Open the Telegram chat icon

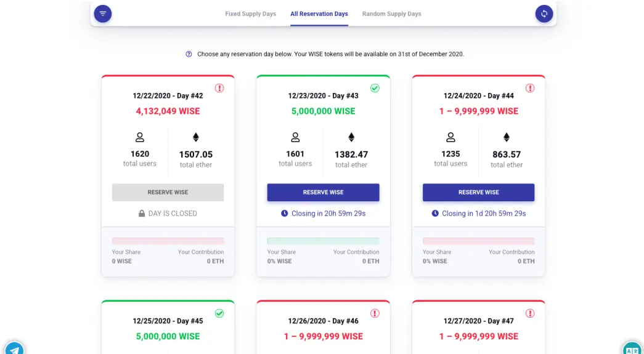tap(14, 350)
